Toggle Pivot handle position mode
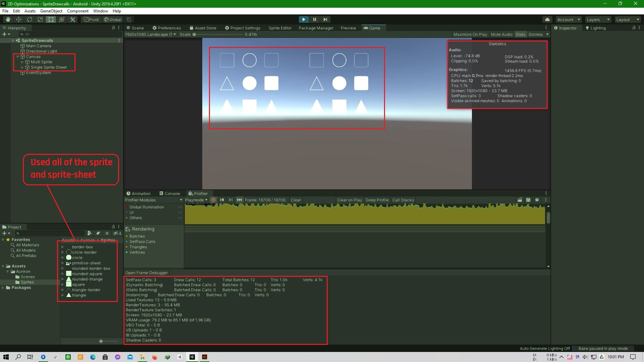 [x=92, y=19]
